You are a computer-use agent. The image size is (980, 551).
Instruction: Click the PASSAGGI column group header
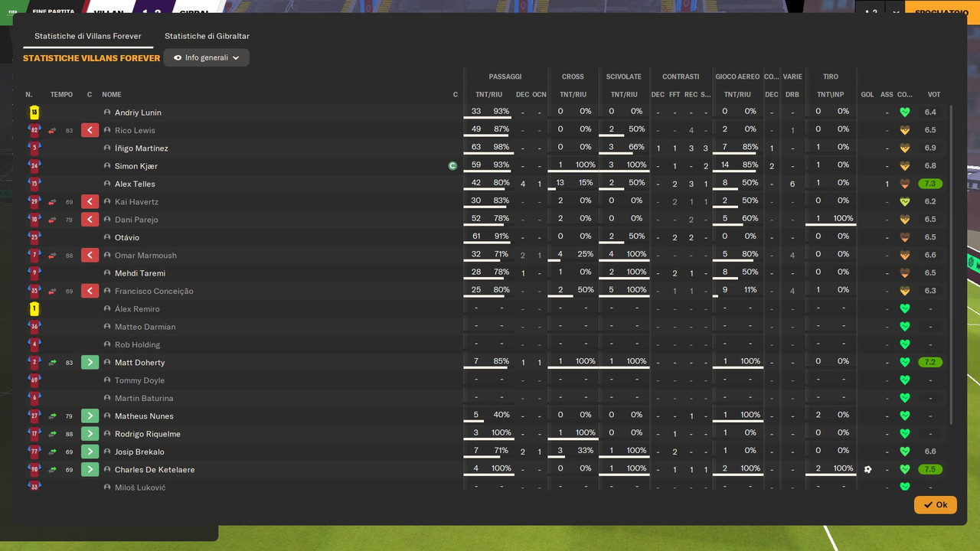coord(505,77)
